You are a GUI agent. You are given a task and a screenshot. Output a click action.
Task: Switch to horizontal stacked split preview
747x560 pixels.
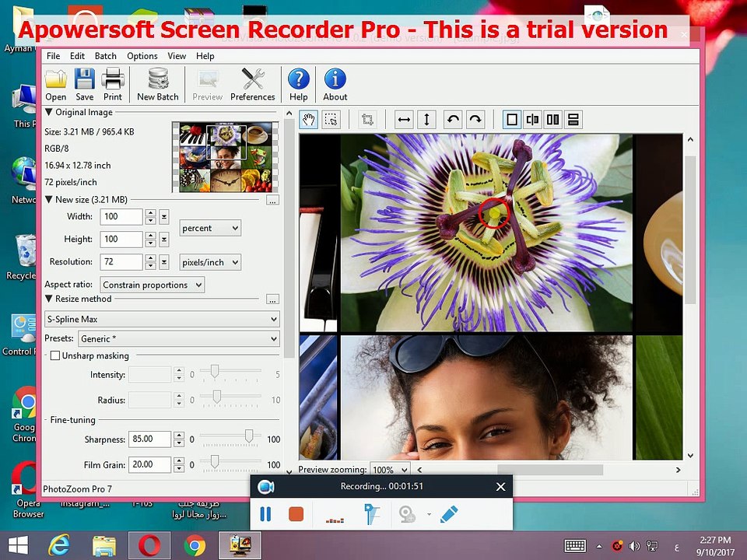click(573, 119)
